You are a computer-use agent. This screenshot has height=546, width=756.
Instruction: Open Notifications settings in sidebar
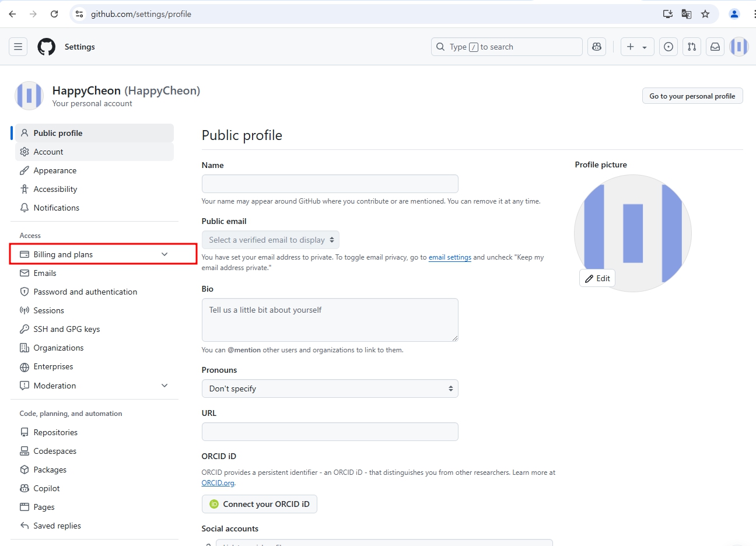pyautogui.click(x=94, y=208)
